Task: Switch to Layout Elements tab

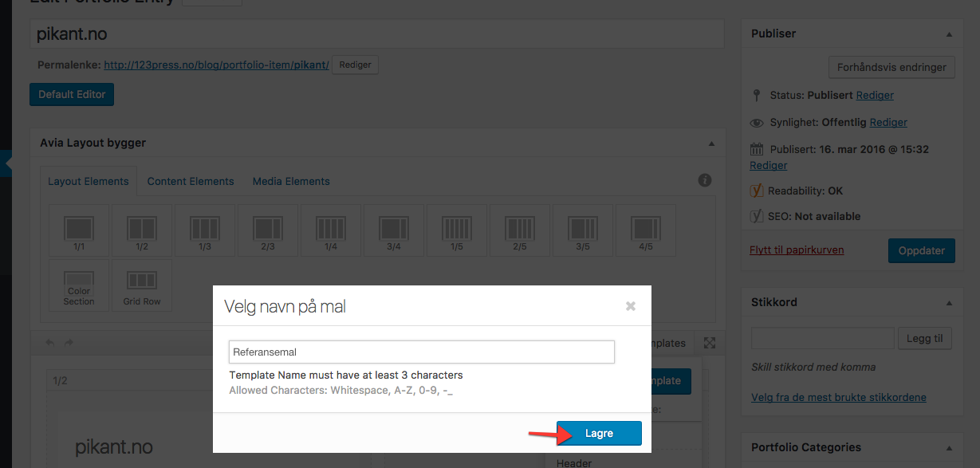Action: [89, 181]
